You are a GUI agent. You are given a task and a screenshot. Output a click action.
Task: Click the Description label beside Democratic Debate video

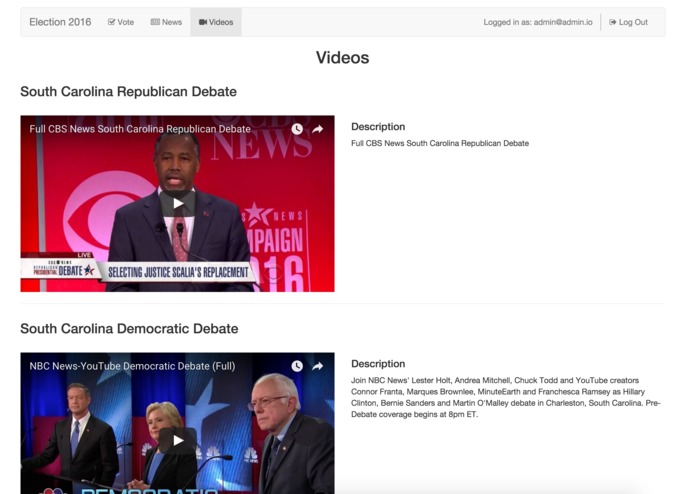(x=378, y=364)
